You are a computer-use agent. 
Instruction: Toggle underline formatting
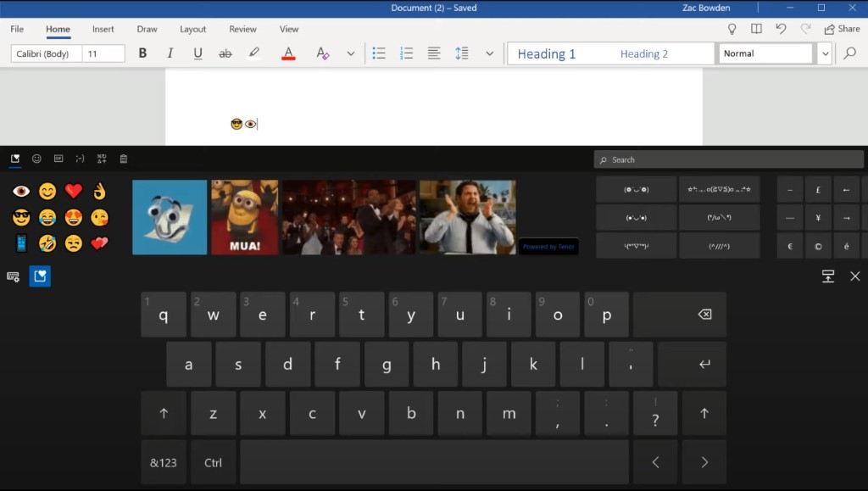(198, 53)
